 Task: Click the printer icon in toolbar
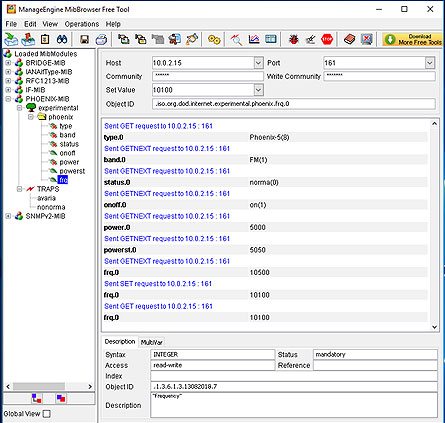tap(101, 40)
